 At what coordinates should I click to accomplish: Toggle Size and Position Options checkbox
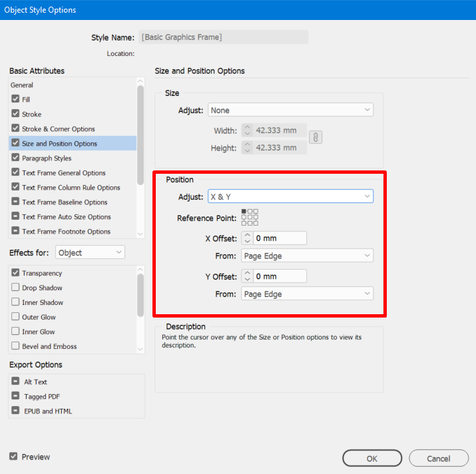(x=15, y=142)
